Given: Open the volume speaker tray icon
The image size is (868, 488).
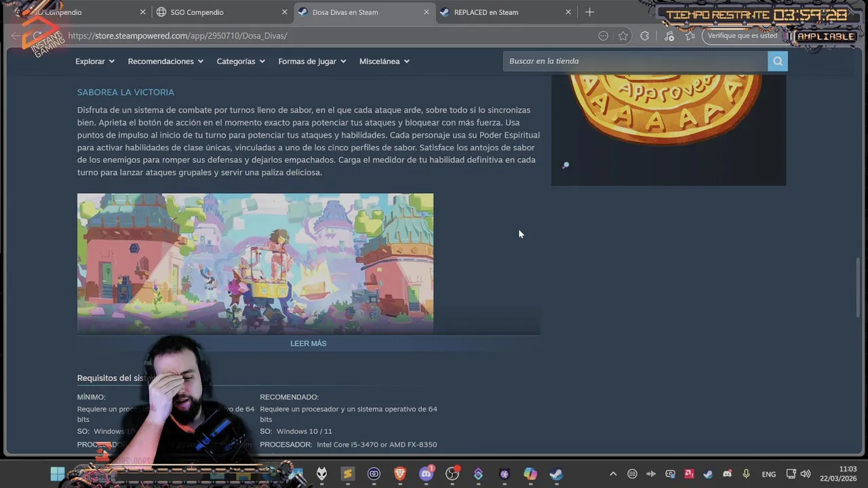Looking at the screenshot, I should 806,474.
